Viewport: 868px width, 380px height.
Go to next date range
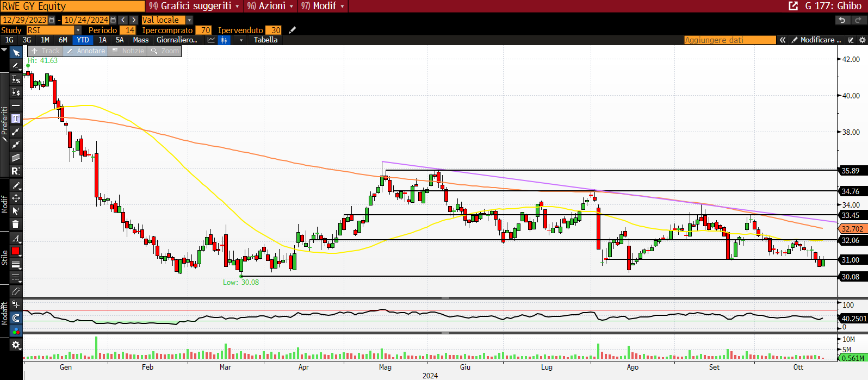[134, 20]
